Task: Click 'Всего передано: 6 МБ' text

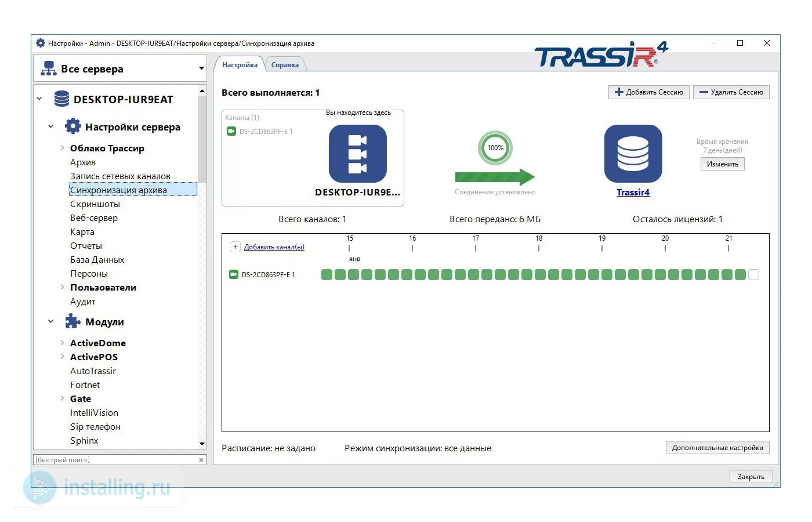Action: click(495, 219)
